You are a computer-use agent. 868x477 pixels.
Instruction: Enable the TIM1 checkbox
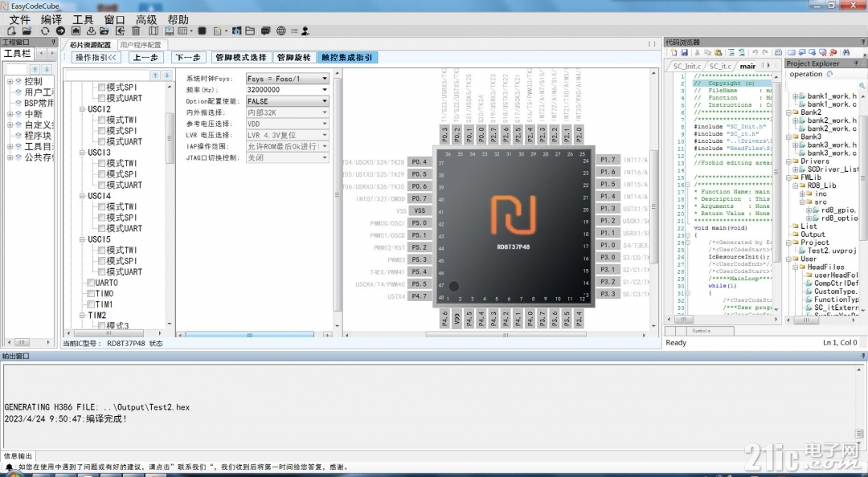[91, 304]
